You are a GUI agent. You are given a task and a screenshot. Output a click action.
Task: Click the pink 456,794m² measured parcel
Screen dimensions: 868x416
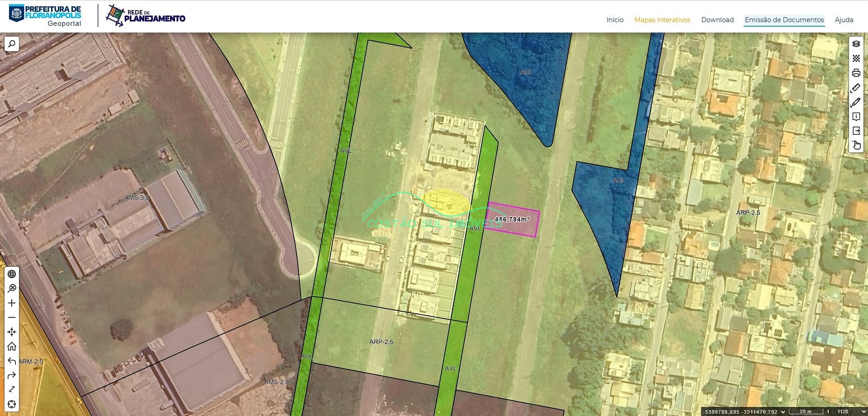(x=512, y=219)
